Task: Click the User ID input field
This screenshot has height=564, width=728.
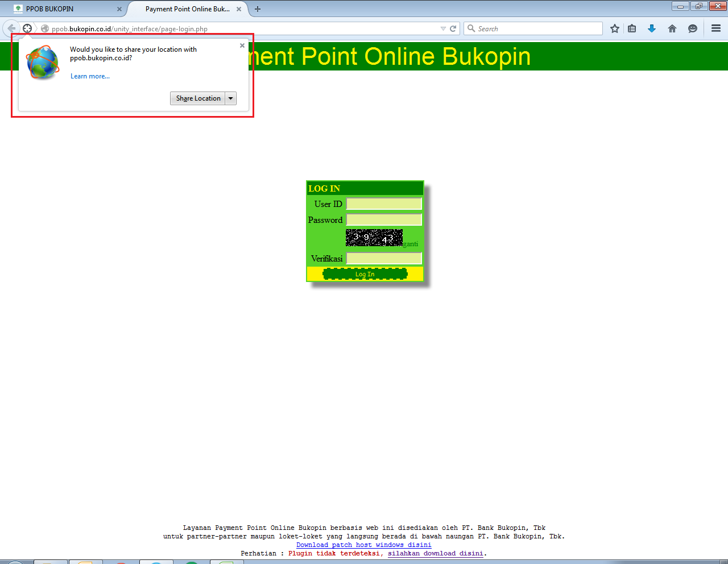Action: point(384,204)
